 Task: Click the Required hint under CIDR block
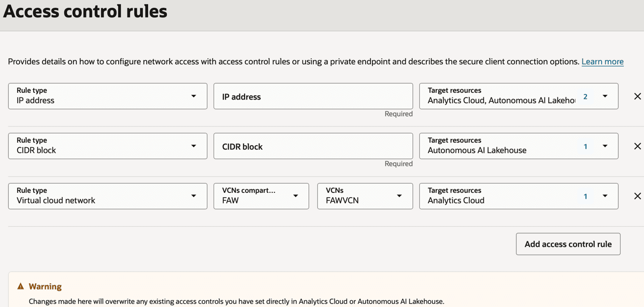398,163
